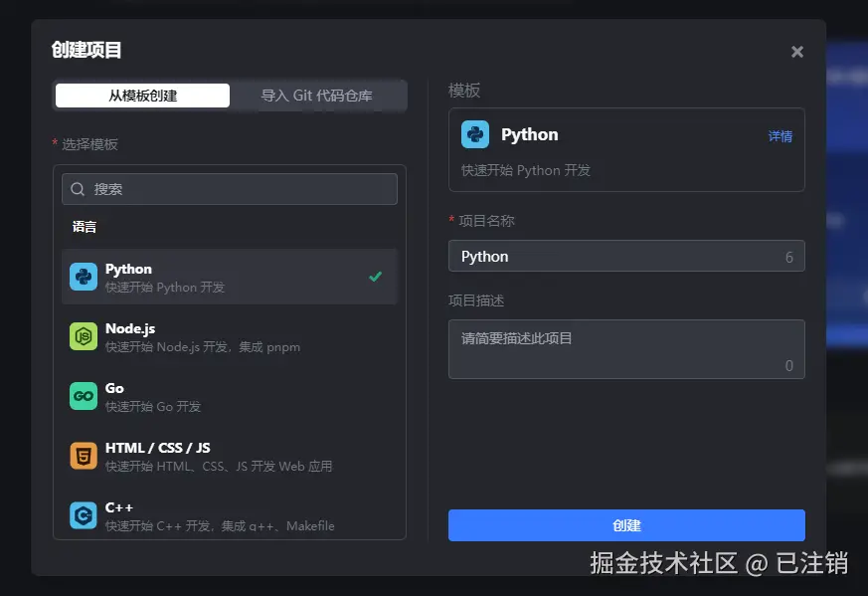Click the 项目名称 label
This screenshot has width=868, height=596.
[486, 221]
